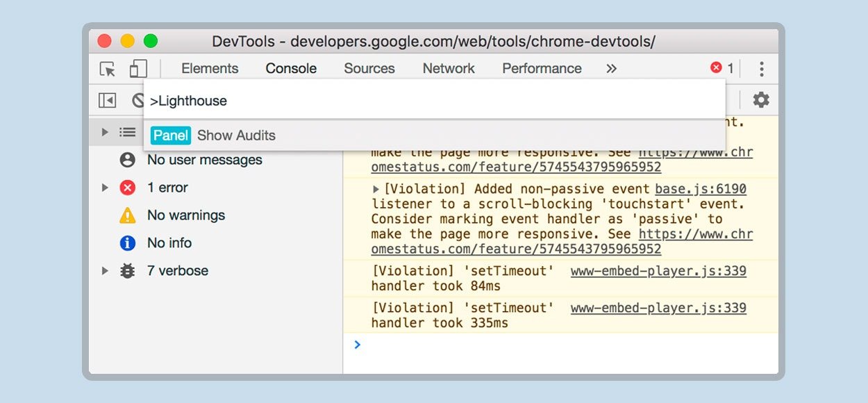Maximize the DevTools window with green button

tap(151, 41)
